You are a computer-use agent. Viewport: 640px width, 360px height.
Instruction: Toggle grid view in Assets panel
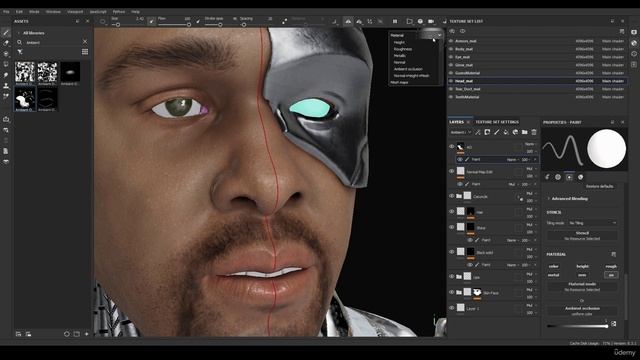85,52
